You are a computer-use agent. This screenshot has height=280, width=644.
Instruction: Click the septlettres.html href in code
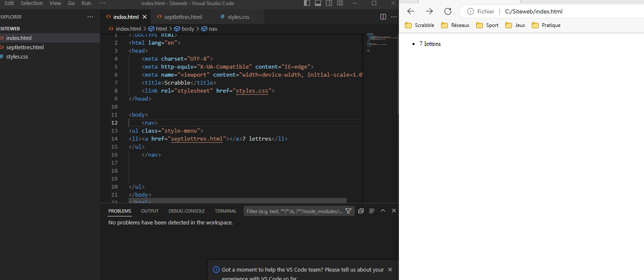point(197,139)
